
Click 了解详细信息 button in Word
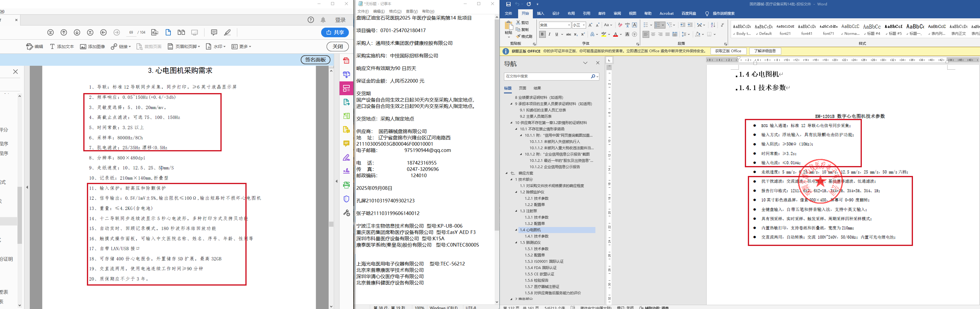(765, 51)
